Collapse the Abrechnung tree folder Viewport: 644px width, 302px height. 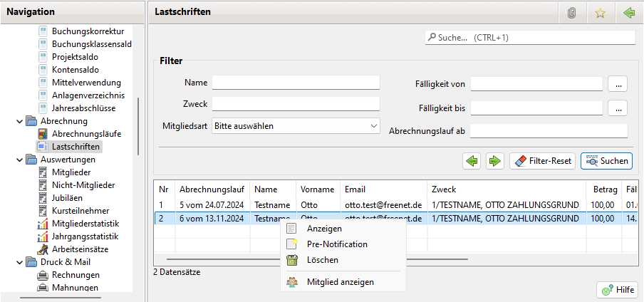(19, 121)
